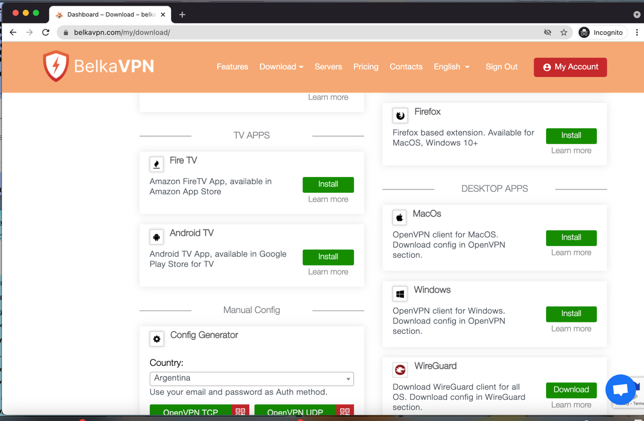The width and height of the screenshot is (644, 421).
Task: Click Learn more above TV APPS
Action: click(328, 97)
